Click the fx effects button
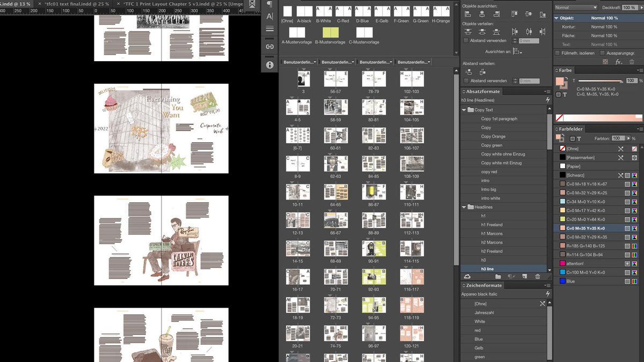This screenshot has width=644, height=362. coord(618,62)
